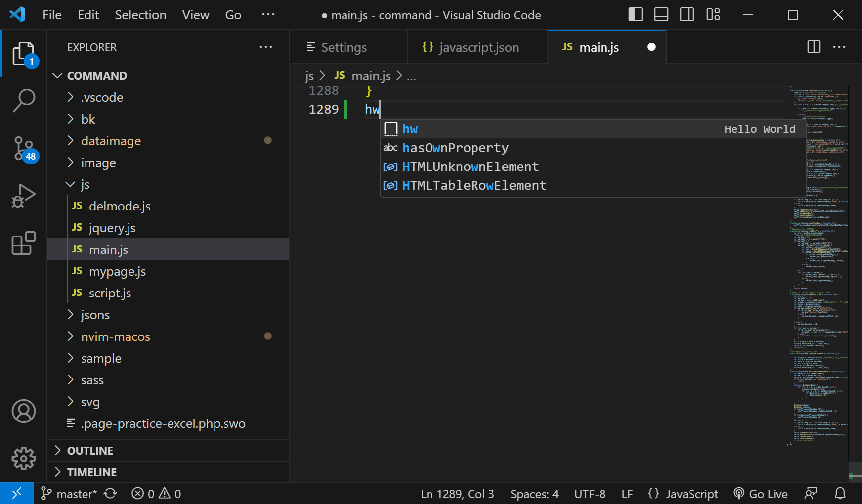Open the View menu
862x504 pixels.
[x=196, y=15]
